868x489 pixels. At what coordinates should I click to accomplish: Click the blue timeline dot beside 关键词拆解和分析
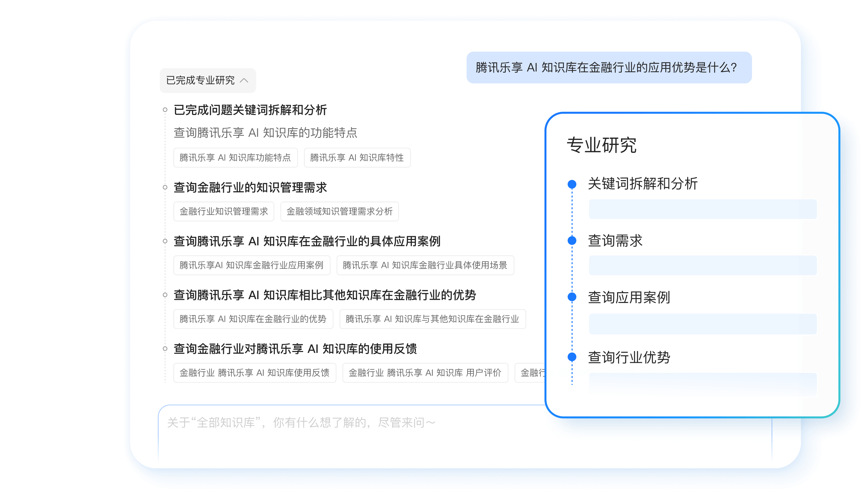pyautogui.click(x=572, y=184)
